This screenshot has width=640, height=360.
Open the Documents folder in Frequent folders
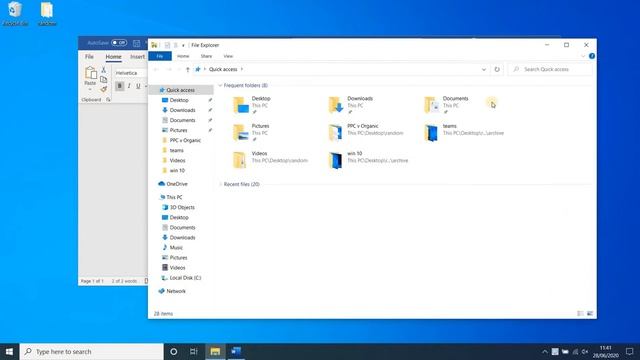click(446, 105)
